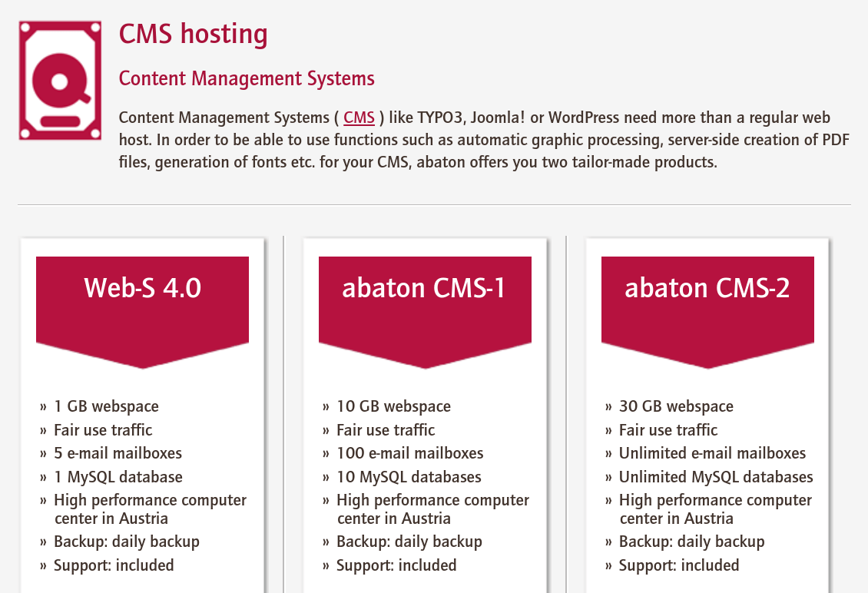The width and height of the screenshot is (868, 593).
Task: Open the CMS hyperlink in the paragraph
Action: pos(359,118)
